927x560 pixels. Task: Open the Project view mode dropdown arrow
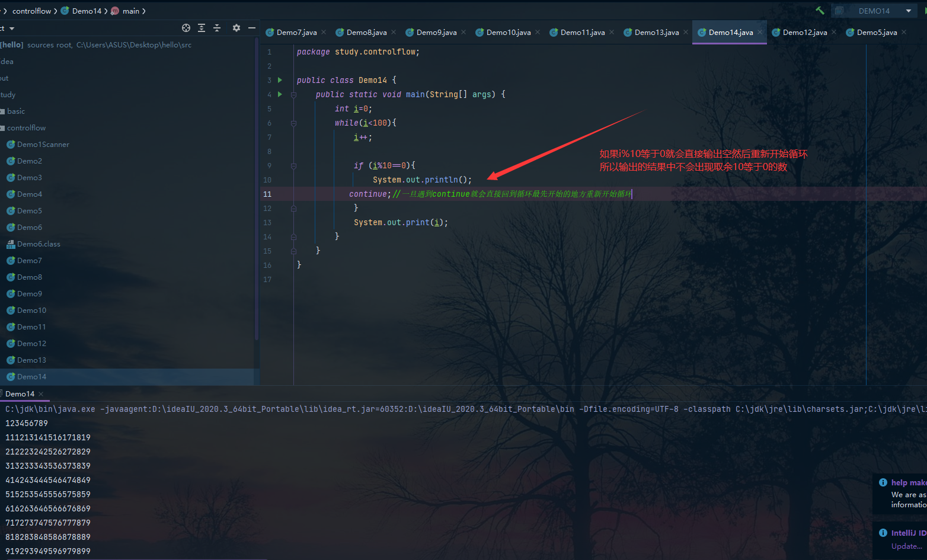pyautogui.click(x=12, y=28)
